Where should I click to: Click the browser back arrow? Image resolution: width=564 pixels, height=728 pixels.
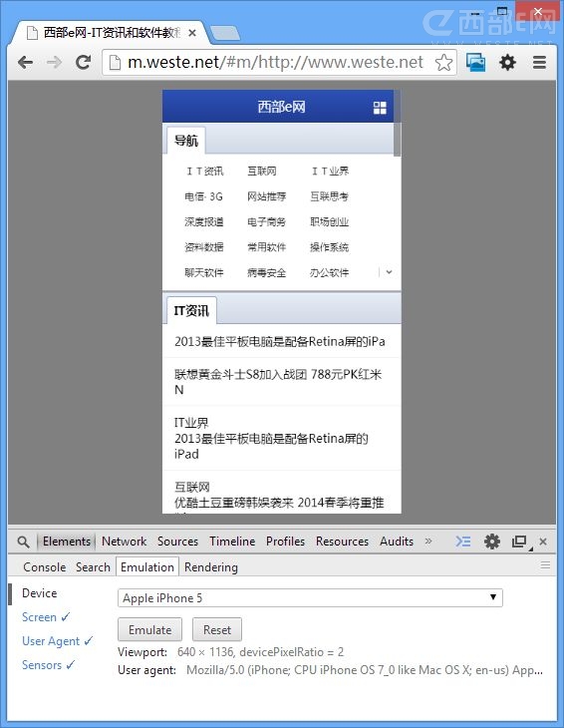coord(25,62)
